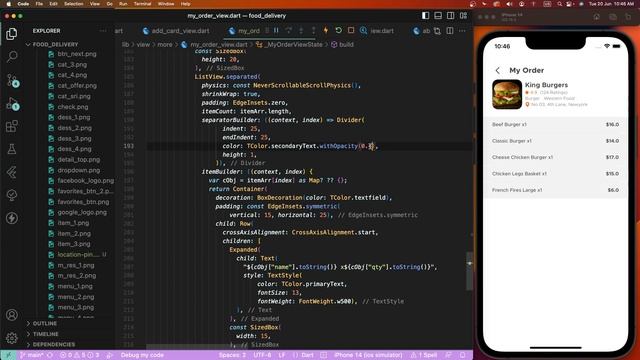Open the Terminal menu
The width and height of the screenshot is (640, 360).
(142, 4)
